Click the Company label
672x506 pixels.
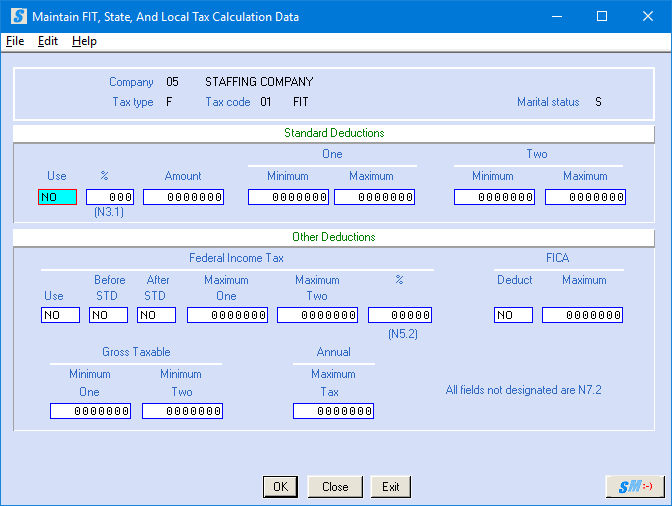tap(131, 82)
